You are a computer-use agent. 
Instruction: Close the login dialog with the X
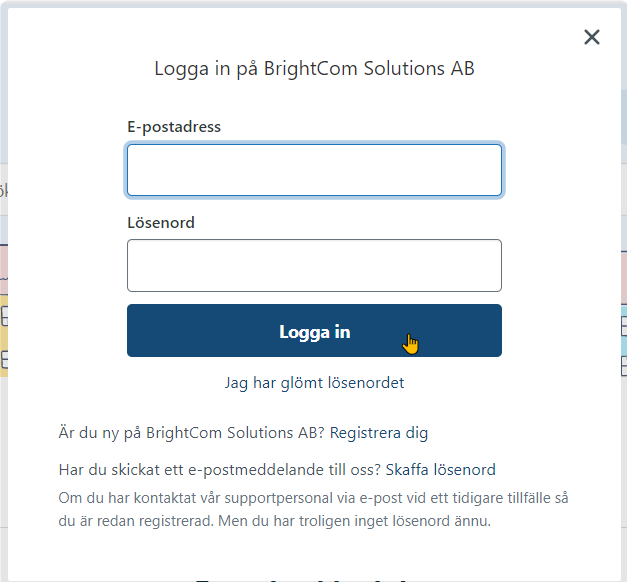click(x=592, y=37)
